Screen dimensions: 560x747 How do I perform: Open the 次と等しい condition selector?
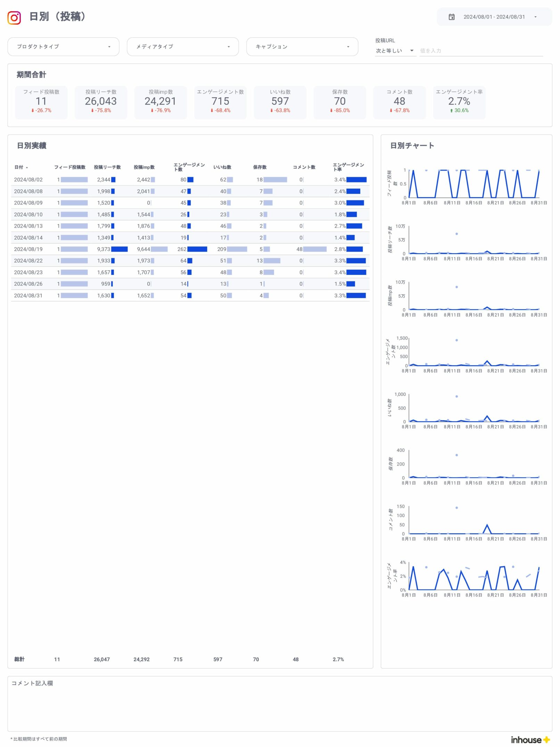pos(395,51)
